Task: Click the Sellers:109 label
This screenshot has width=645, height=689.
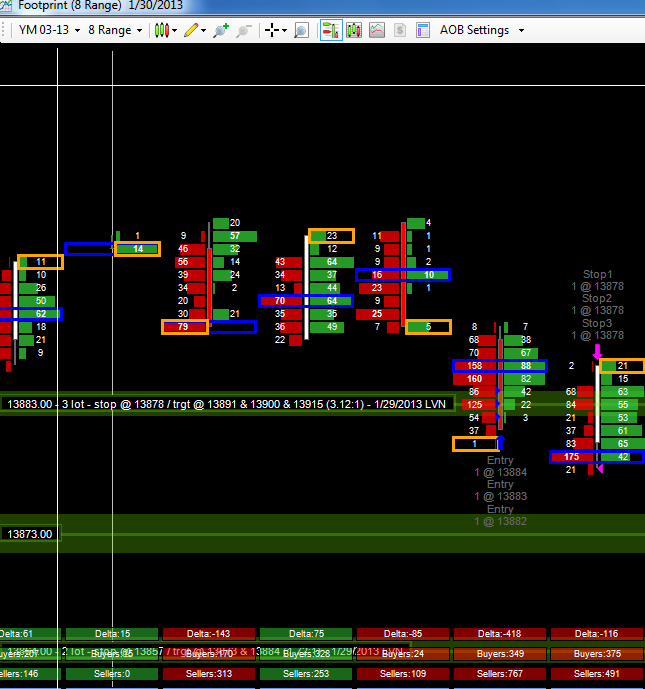Action: [403, 674]
